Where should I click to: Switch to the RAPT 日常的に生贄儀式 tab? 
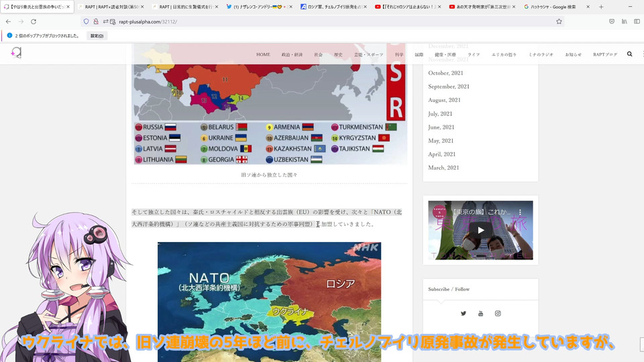[185, 7]
